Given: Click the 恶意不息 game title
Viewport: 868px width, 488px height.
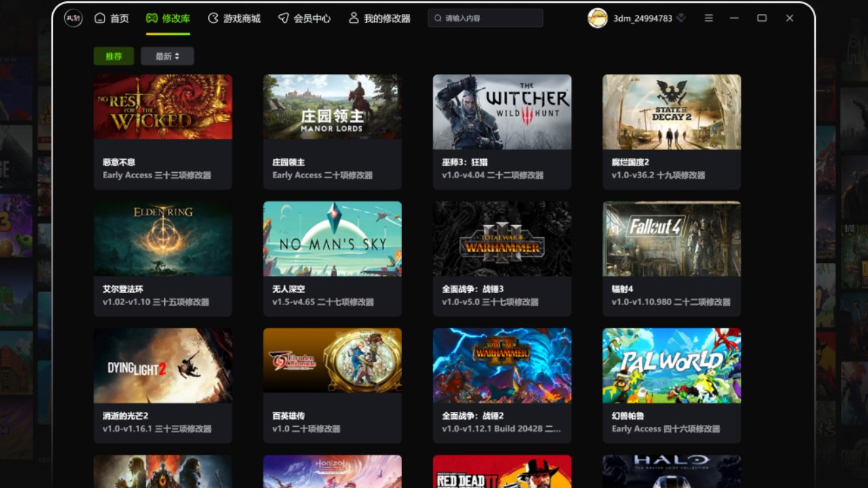Looking at the screenshot, I should [x=119, y=163].
